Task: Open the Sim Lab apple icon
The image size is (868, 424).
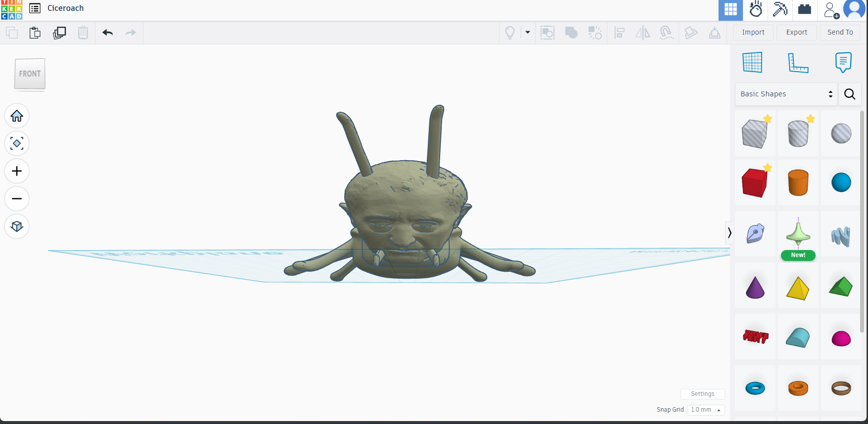Action: 755,9
